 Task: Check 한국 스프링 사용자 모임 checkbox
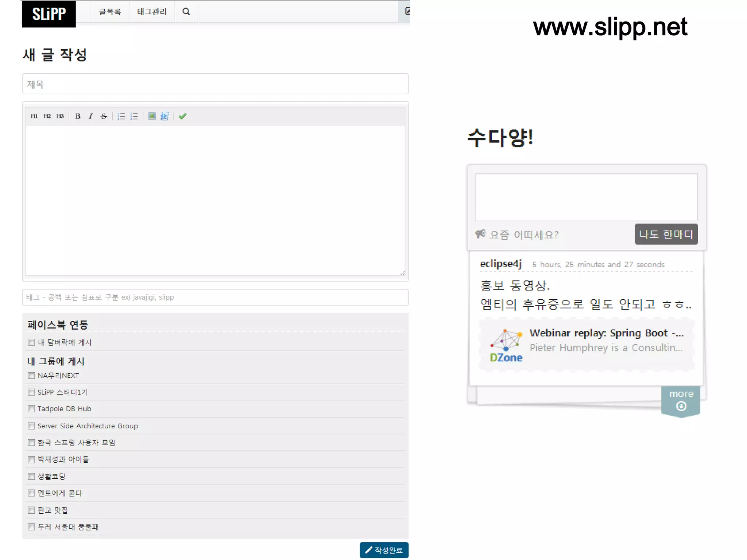(31, 443)
